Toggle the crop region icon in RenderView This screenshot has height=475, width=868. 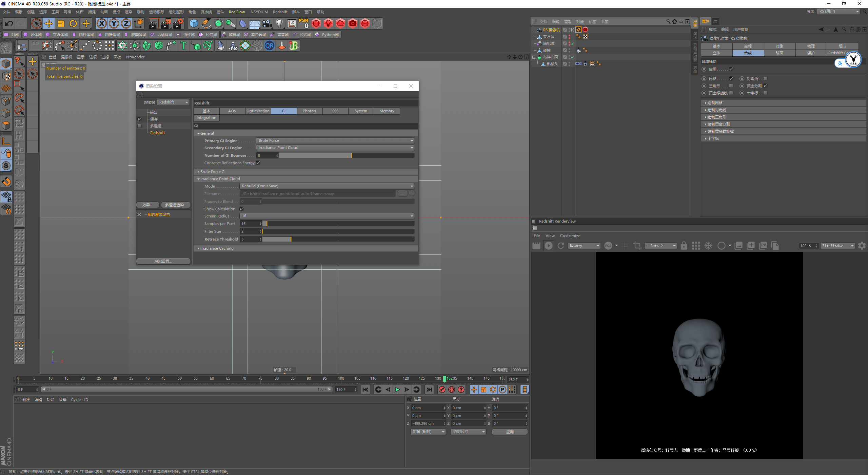tap(637, 246)
